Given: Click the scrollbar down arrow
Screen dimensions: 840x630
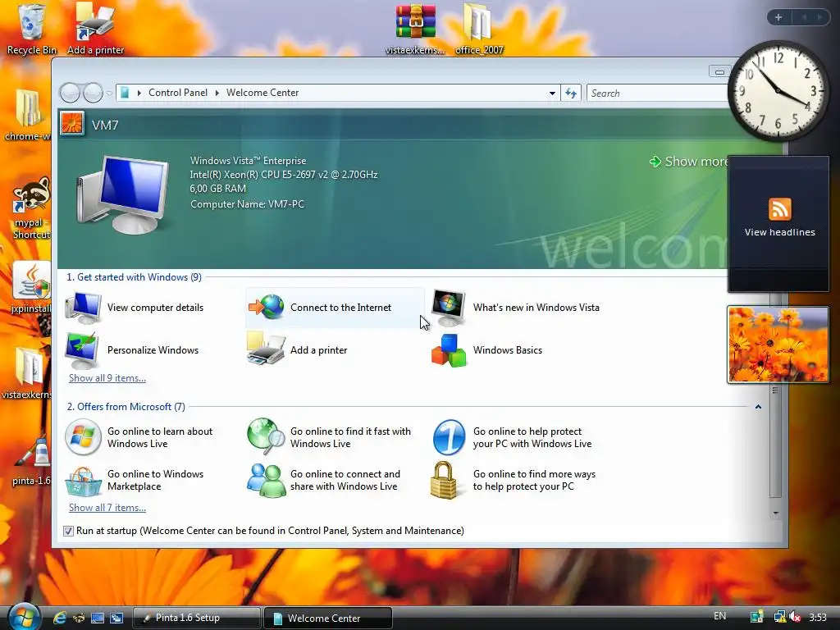Looking at the screenshot, I should coord(775,514).
